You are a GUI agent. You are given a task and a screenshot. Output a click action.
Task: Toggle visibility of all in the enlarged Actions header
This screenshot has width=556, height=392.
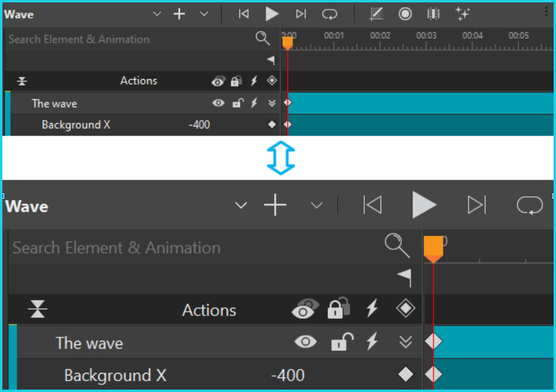[305, 308]
